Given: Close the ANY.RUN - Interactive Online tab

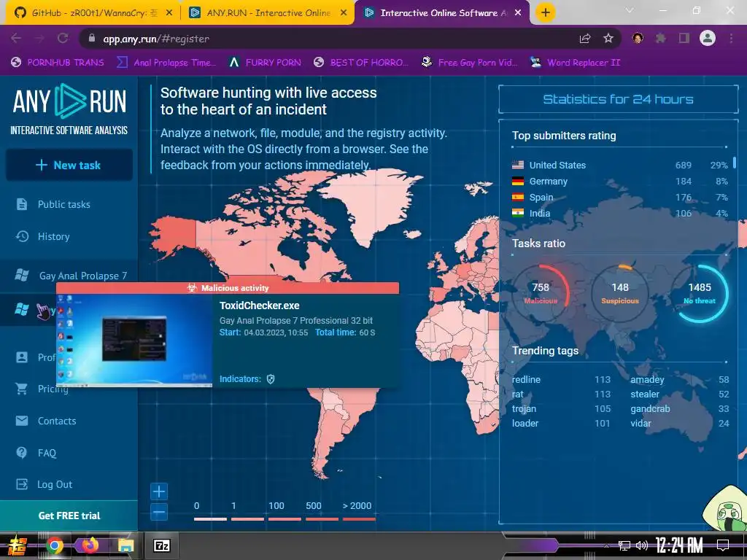Looking at the screenshot, I should 344,13.
